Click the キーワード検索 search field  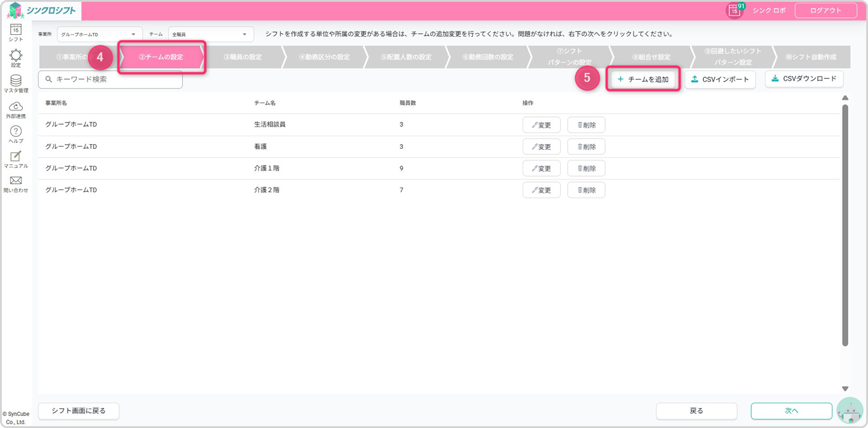coord(110,80)
